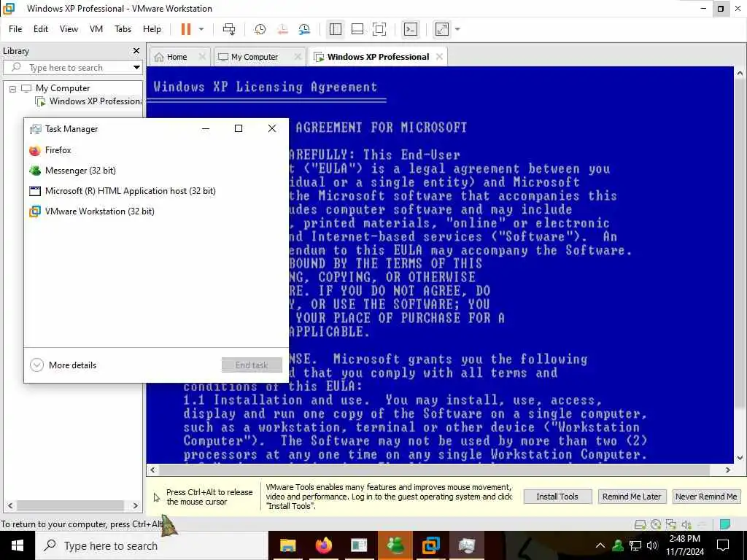Click the taskbar search box

152,545
